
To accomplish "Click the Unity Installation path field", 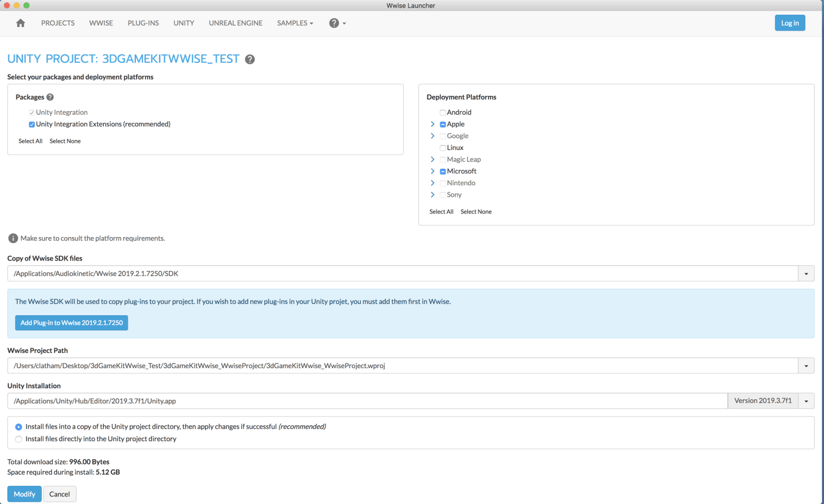I will tap(368, 401).
